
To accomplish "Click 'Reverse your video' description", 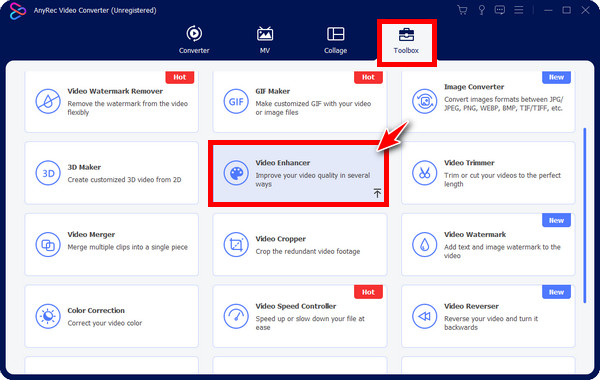I will point(491,323).
